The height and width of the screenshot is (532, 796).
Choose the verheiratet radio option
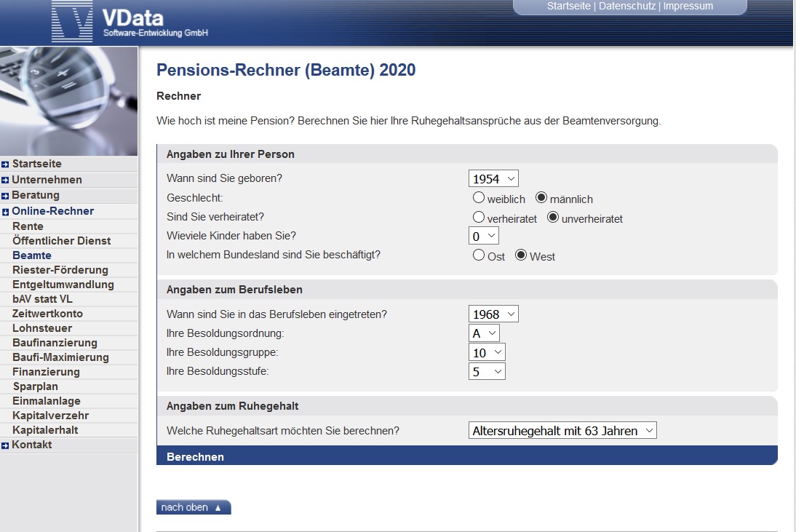pyautogui.click(x=479, y=217)
